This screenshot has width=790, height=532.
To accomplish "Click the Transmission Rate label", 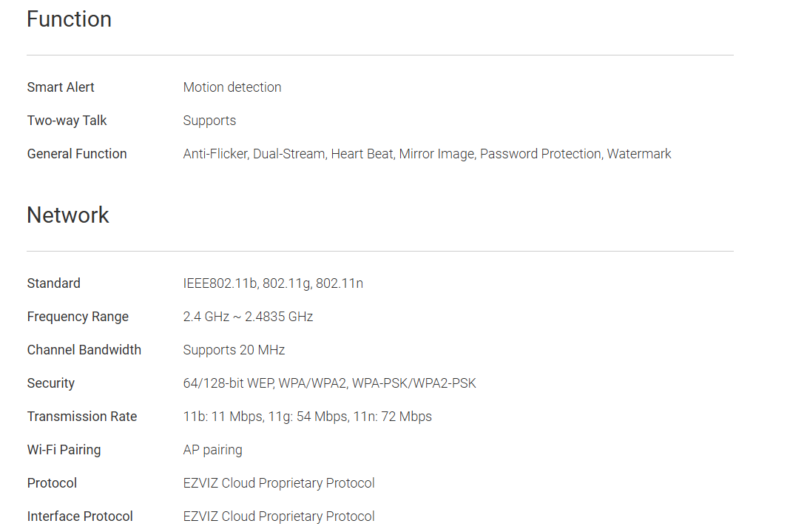I will pyautogui.click(x=82, y=417).
